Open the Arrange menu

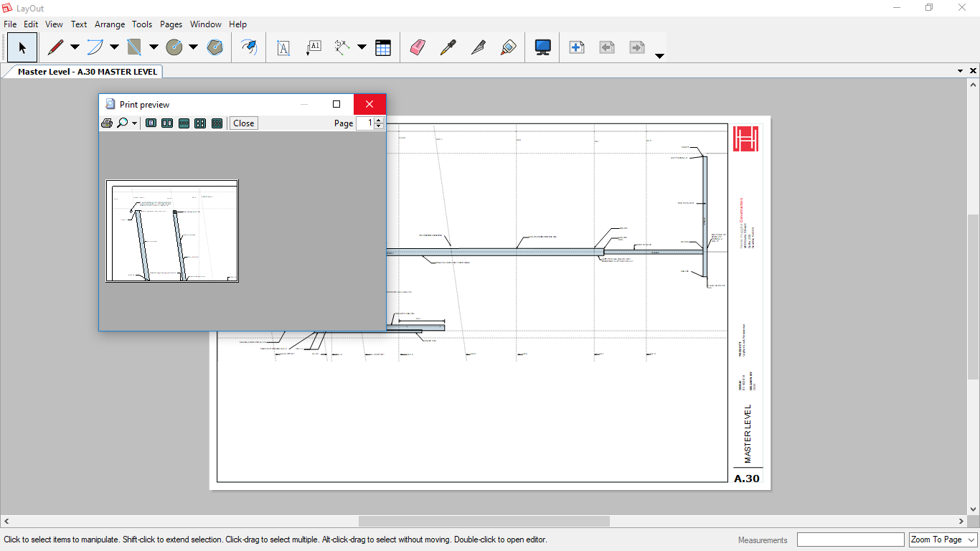110,24
